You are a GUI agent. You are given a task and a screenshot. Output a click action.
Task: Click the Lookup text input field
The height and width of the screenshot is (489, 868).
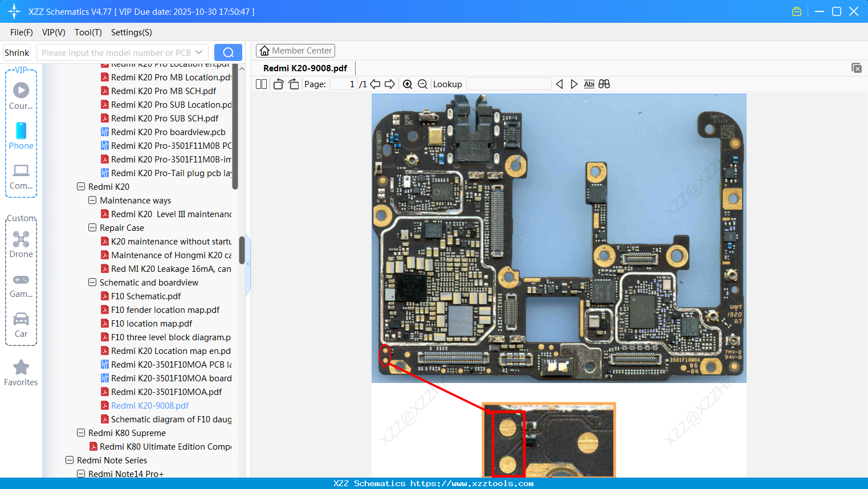coord(508,84)
